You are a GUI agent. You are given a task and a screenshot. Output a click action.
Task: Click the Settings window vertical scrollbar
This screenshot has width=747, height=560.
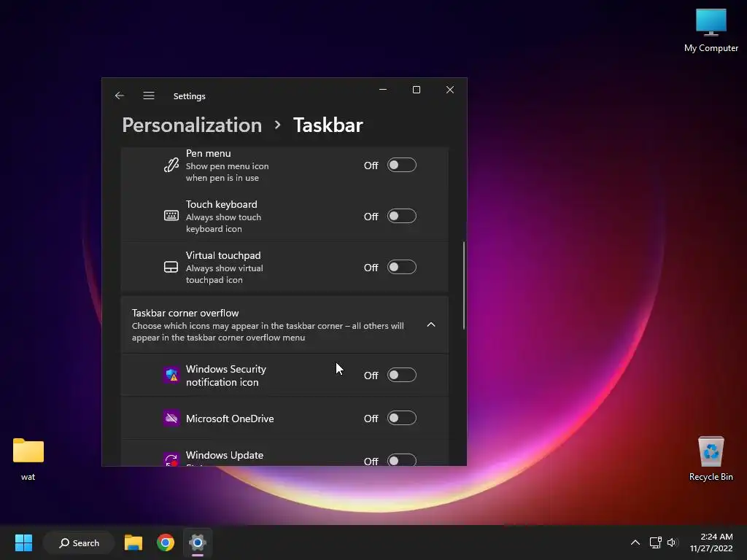(463, 285)
